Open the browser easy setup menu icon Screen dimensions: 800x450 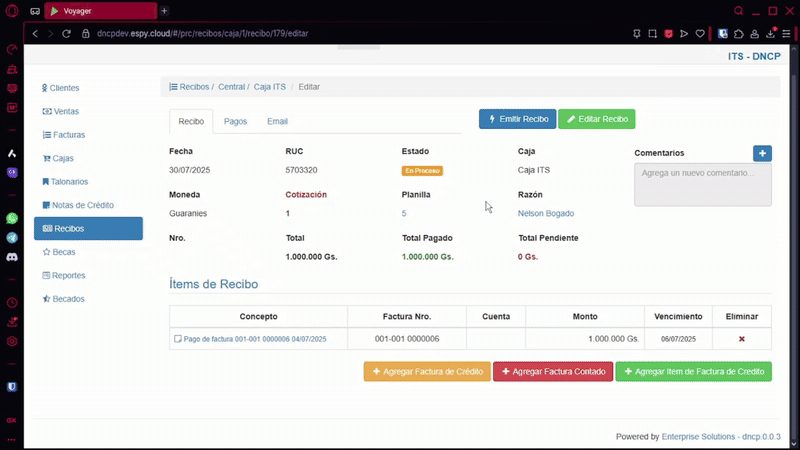point(787,33)
